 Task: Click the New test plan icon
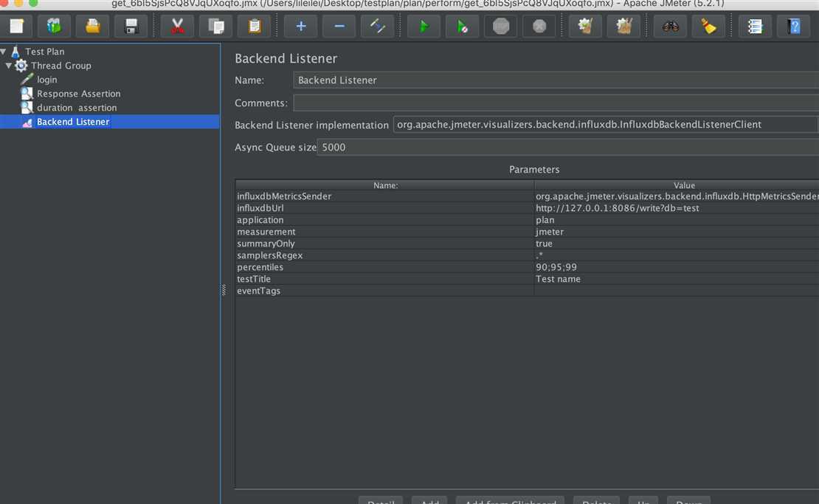(16, 27)
